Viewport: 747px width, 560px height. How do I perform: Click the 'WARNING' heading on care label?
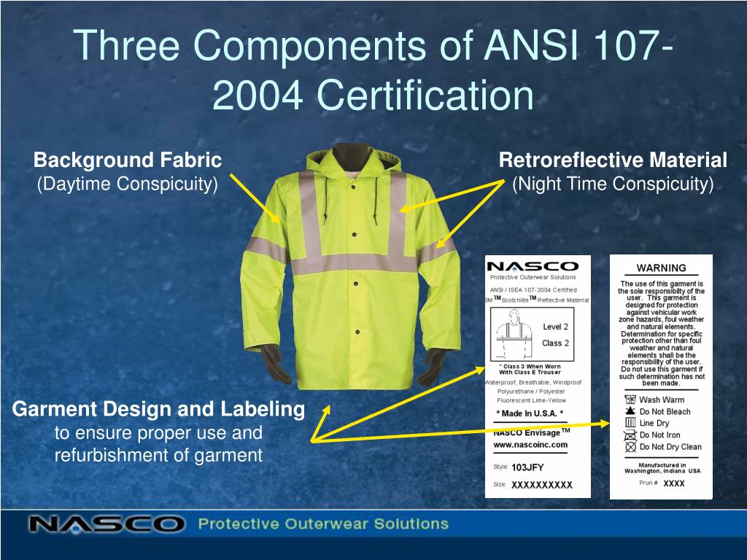(661, 268)
